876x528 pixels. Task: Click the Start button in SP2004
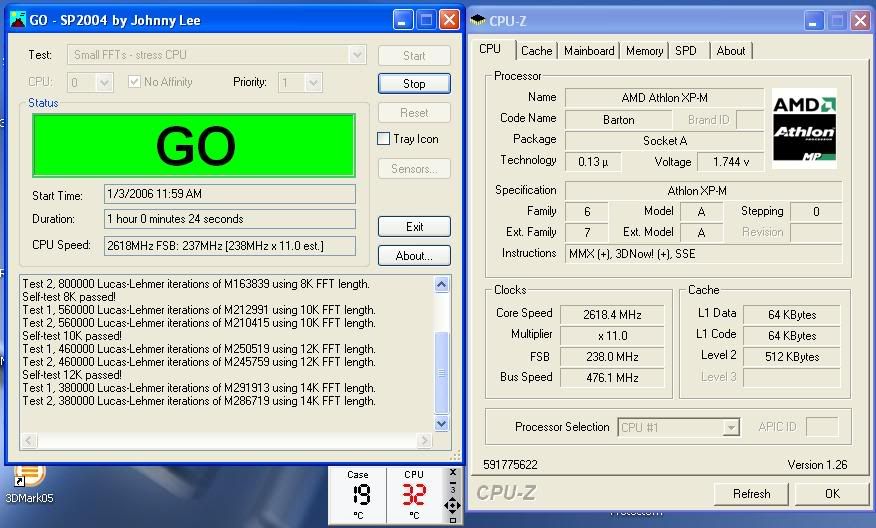coord(414,55)
